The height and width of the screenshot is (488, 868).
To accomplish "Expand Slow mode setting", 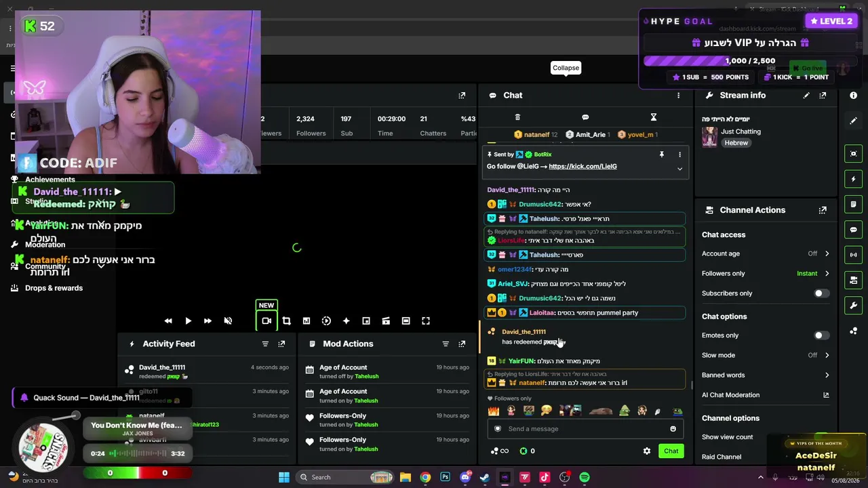I will coord(827,355).
